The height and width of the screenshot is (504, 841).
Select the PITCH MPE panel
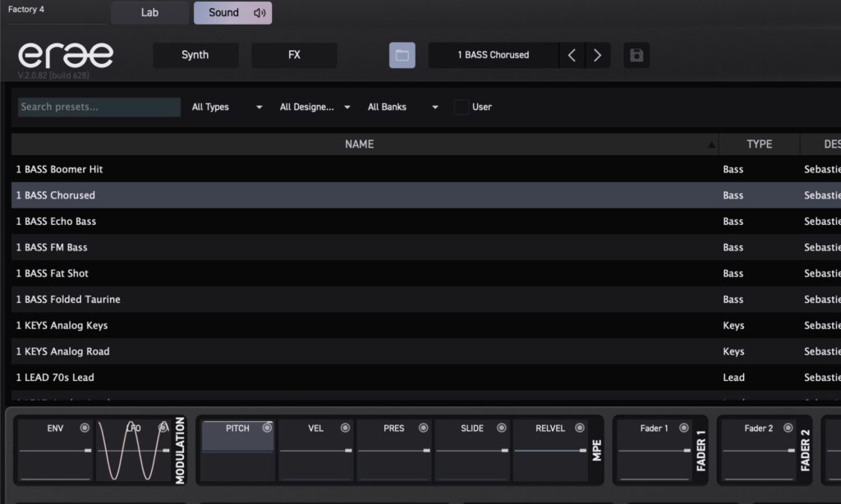pos(237,451)
